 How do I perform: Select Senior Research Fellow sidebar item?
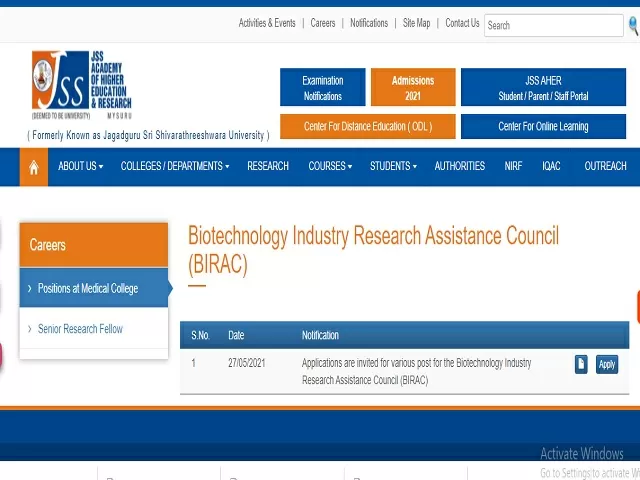(x=94, y=329)
